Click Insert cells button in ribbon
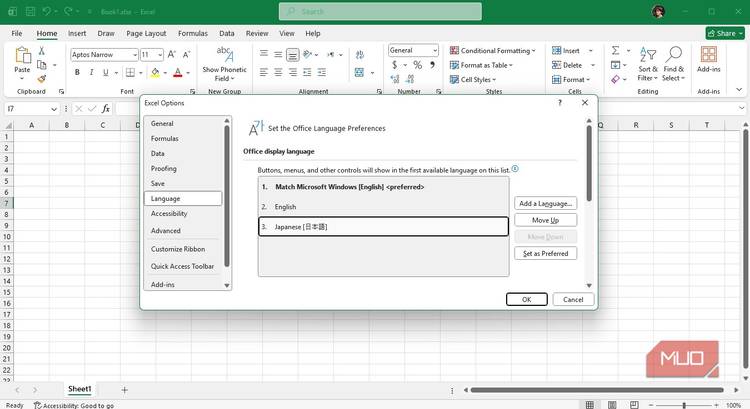 (x=566, y=50)
